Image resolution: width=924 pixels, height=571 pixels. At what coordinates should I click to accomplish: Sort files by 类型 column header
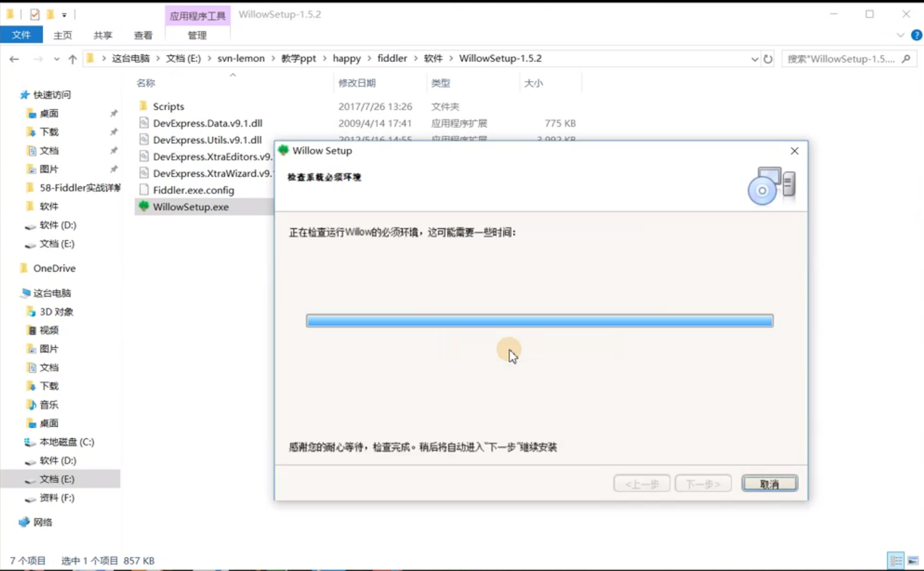[x=440, y=83]
